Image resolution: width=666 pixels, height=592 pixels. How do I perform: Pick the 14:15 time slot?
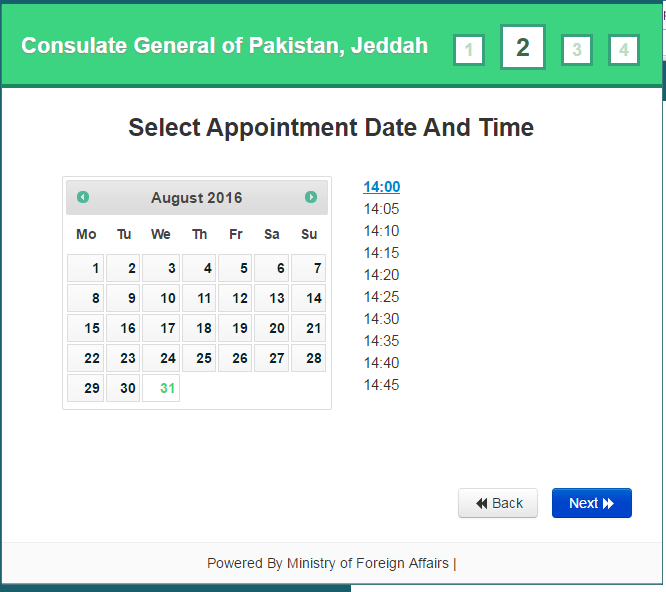(x=381, y=253)
